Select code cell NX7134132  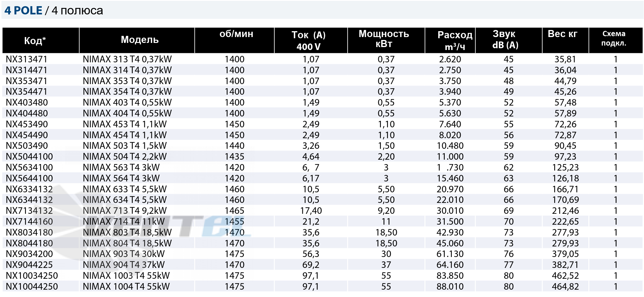coord(29,211)
